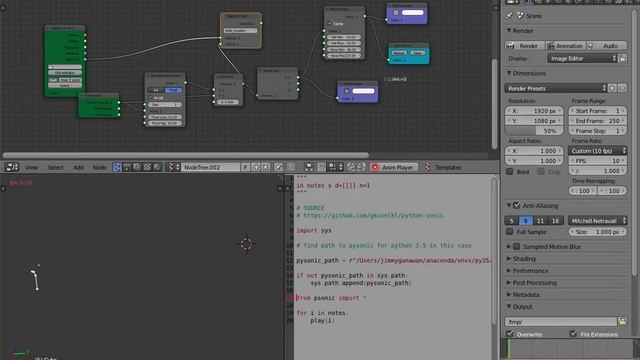Uncheck File Extensions option
Viewport: 640px width, 360px height.
[x=573, y=334]
